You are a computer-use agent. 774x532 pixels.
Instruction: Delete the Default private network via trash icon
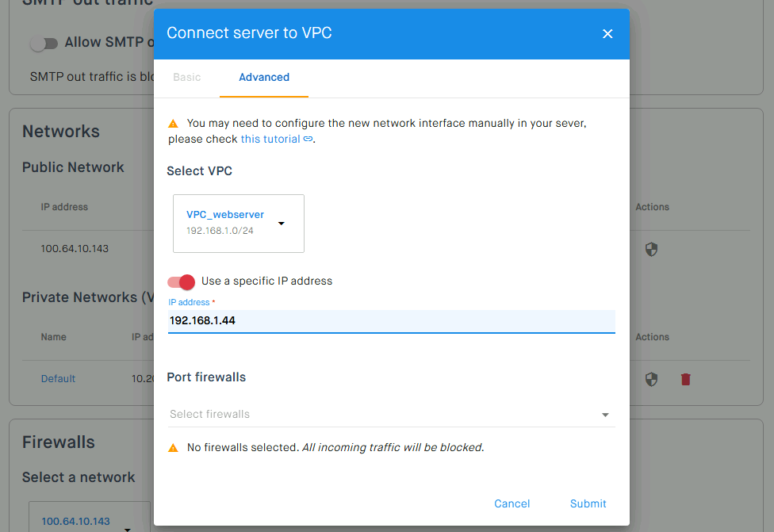click(685, 379)
